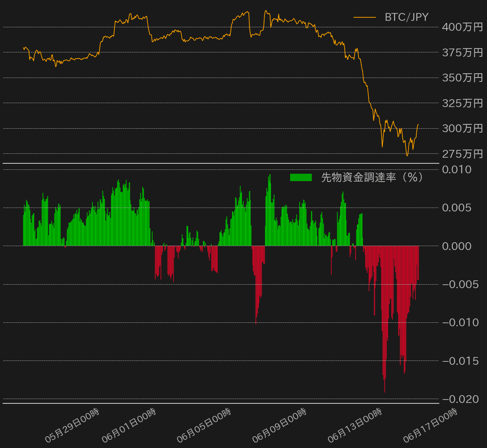This screenshot has width=487, height=448.
Task: Click the 0.000 zero axis label
Action: [x=457, y=246]
